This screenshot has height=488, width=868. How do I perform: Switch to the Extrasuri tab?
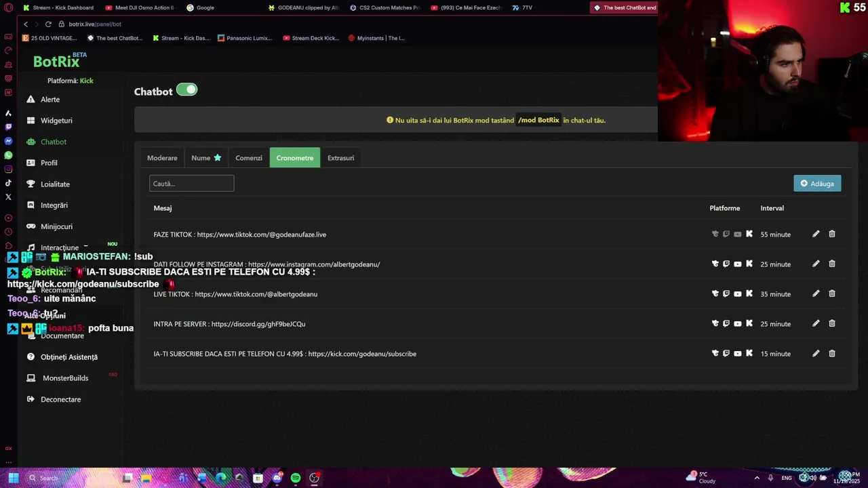click(x=340, y=158)
